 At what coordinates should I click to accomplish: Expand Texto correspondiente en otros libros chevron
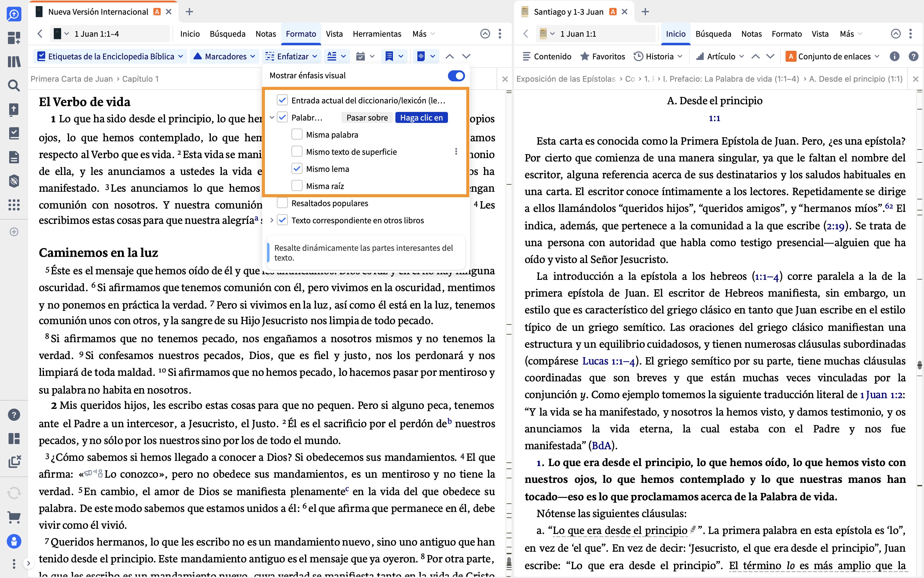[272, 220]
